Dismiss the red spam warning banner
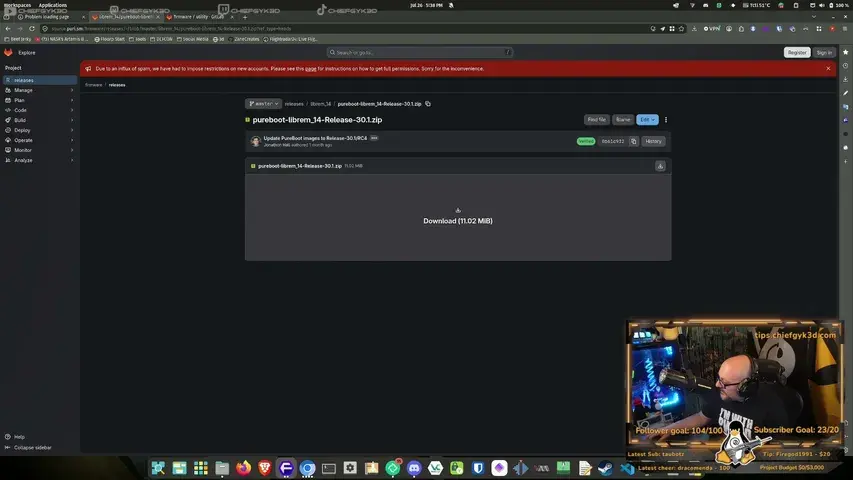Image resolution: width=853 pixels, height=480 pixels. point(828,69)
